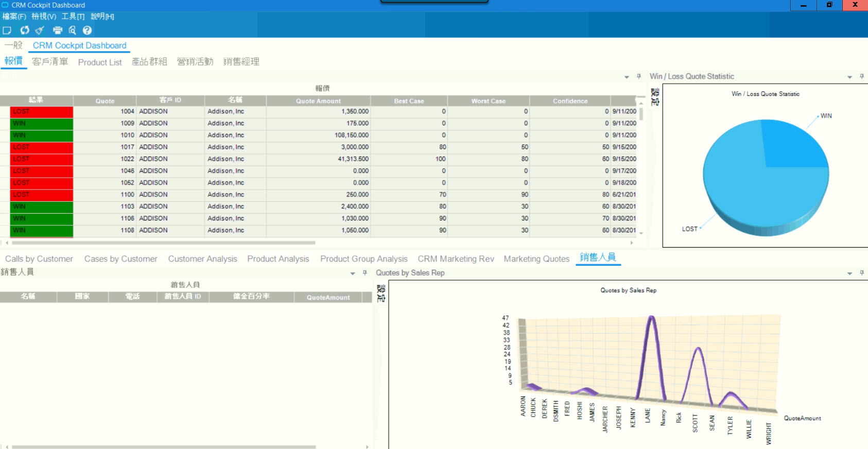Sort by the Quote column header
The height and width of the screenshot is (449, 868).
point(105,101)
